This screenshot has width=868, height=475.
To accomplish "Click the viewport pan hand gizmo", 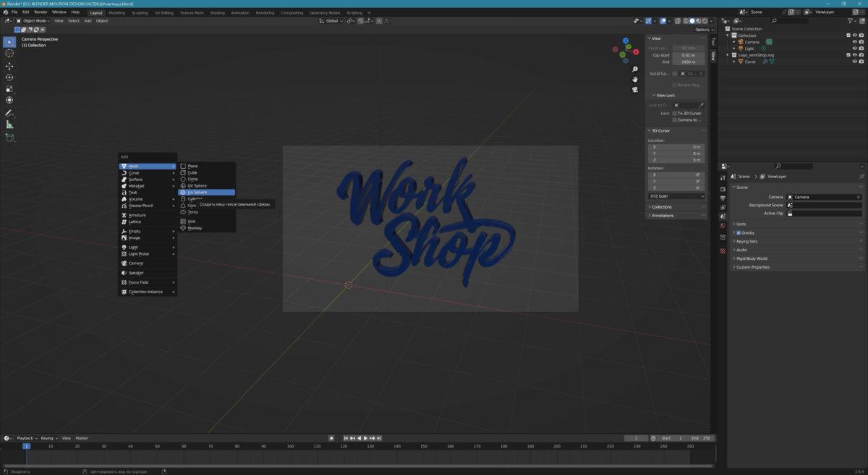I will [634, 79].
